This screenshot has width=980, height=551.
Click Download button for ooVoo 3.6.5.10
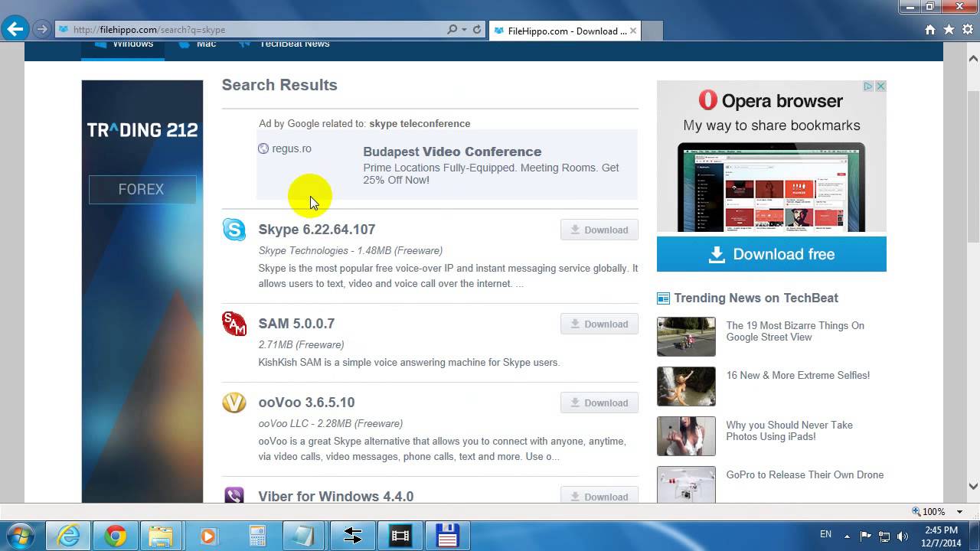[599, 403]
